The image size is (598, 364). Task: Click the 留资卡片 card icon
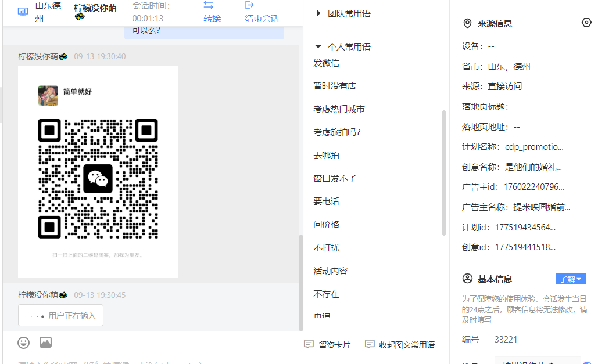coord(309,344)
